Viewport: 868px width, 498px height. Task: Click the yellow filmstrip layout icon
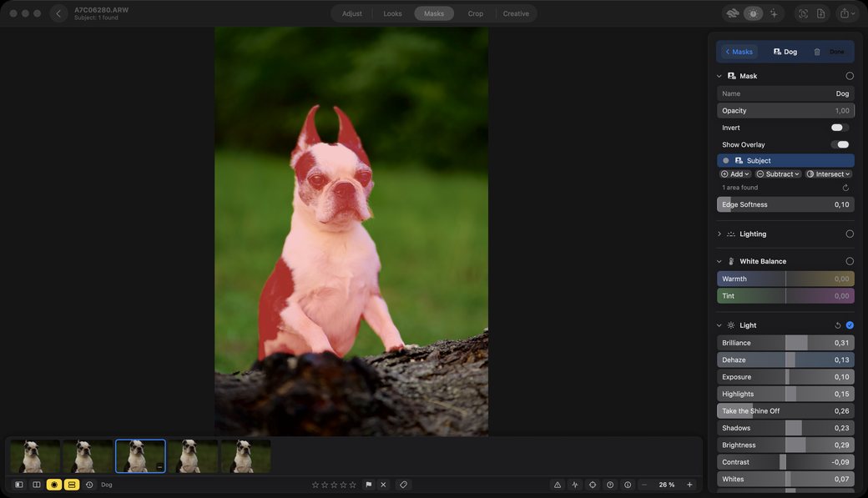click(72, 485)
